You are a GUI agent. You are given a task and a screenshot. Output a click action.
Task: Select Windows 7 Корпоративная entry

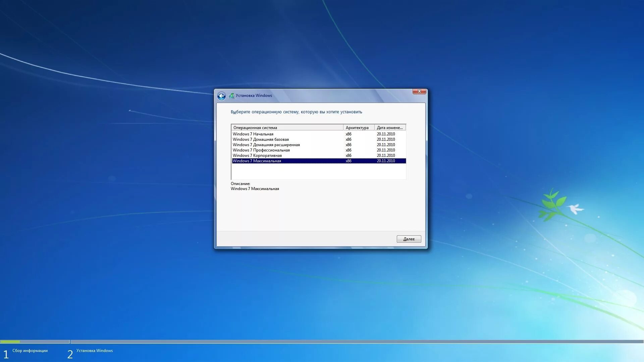click(x=257, y=156)
